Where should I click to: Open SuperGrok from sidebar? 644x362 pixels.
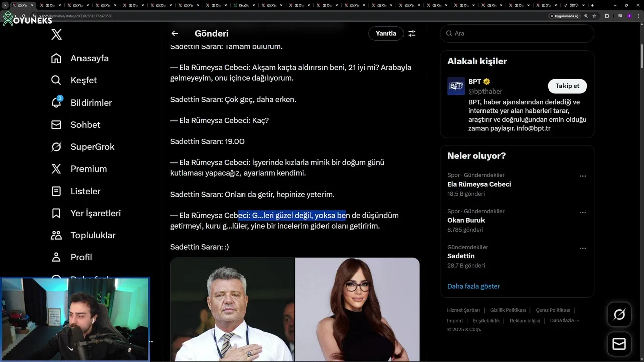(83, 147)
